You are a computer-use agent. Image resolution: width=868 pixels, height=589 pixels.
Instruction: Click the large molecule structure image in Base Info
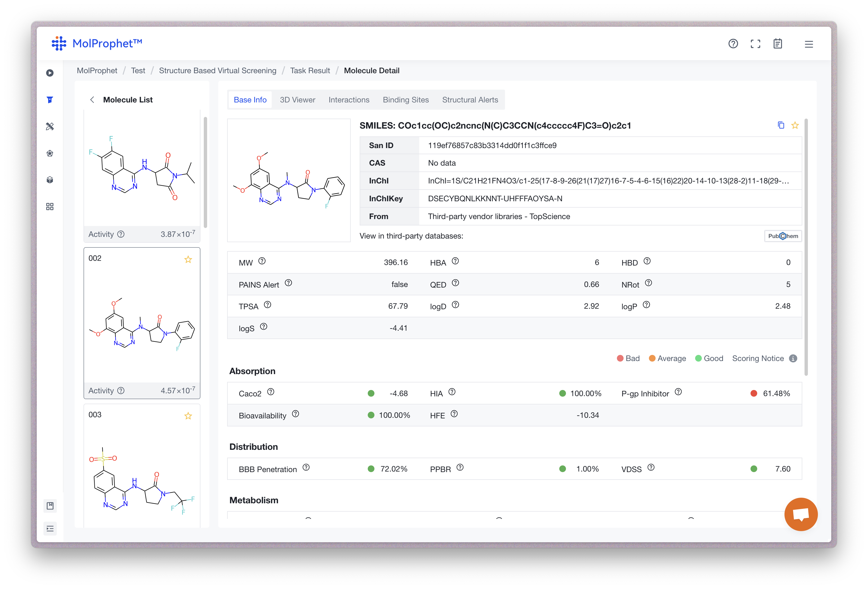(x=289, y=180)
